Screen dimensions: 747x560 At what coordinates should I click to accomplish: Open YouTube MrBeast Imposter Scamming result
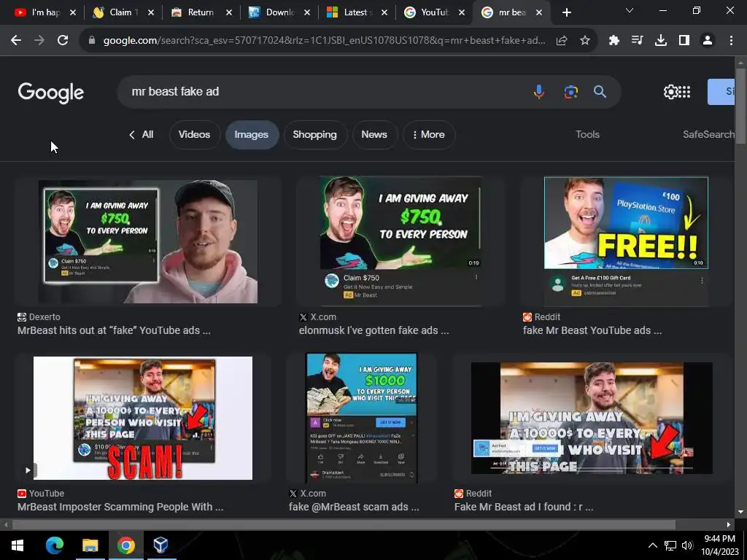pyautogui.click(x=120, y=507)
